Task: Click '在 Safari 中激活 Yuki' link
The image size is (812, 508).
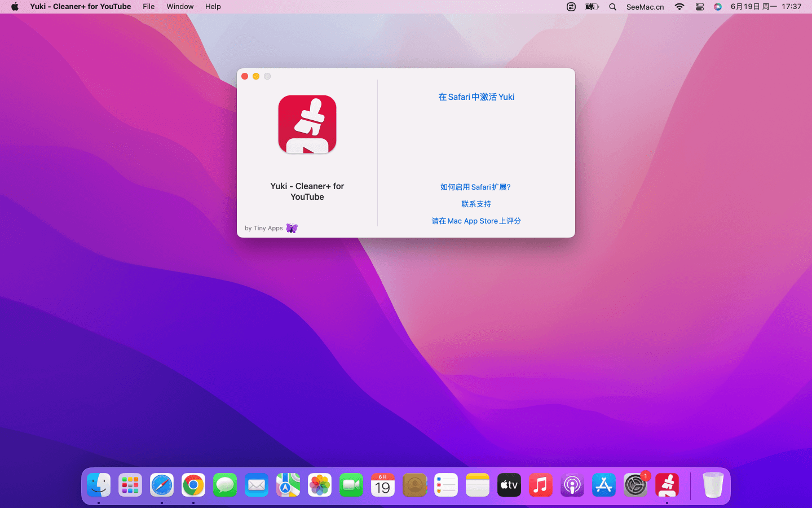Action: (476, 97)
